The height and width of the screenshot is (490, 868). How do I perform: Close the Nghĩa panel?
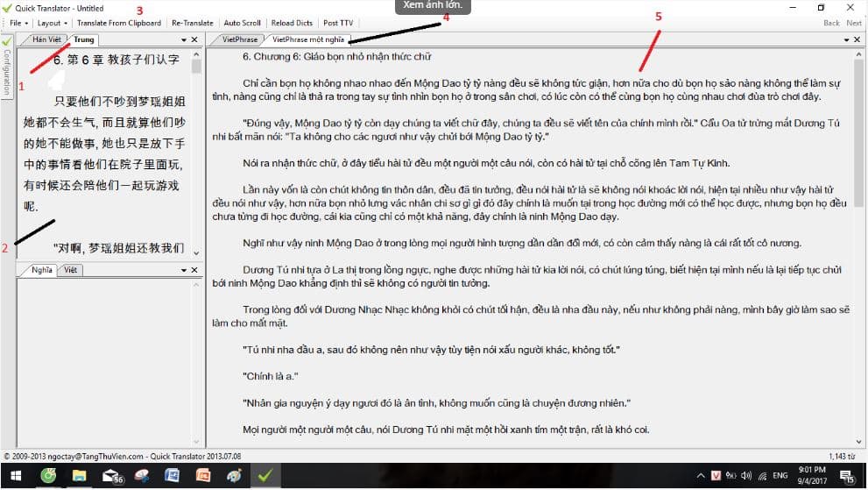tap(194, 270)
